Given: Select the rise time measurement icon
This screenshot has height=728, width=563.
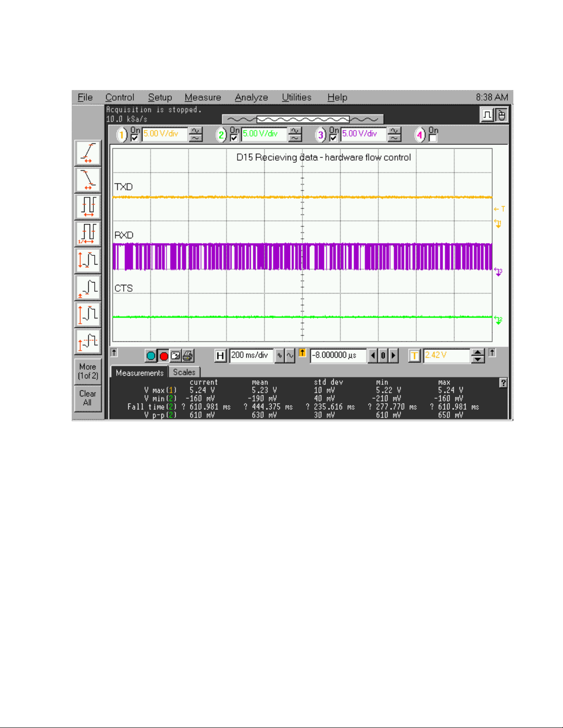Looking at the screenshot, I should [88, 153].
